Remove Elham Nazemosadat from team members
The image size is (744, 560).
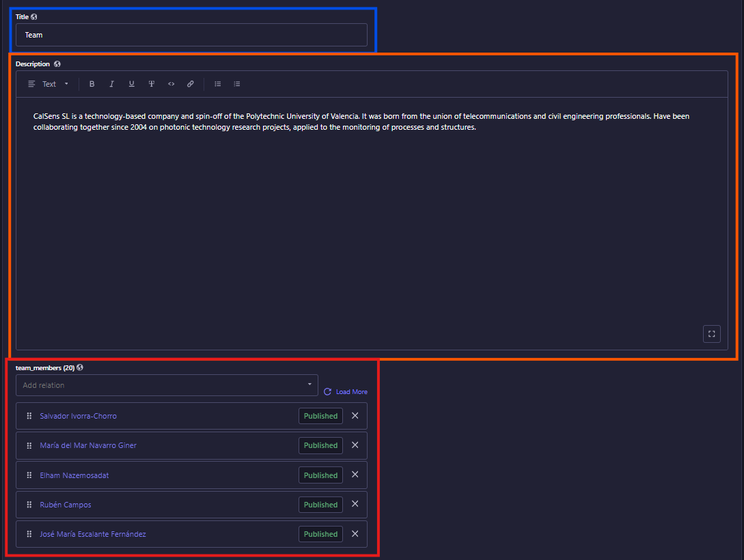pyautogui.click(x=355, y=475)
